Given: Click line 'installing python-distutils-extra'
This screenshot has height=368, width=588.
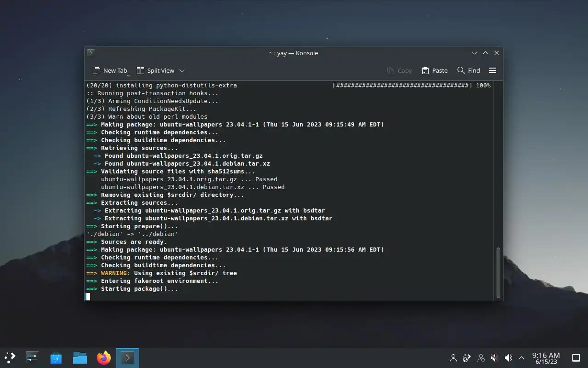Looking at the screenshot, I should (162, 85).
